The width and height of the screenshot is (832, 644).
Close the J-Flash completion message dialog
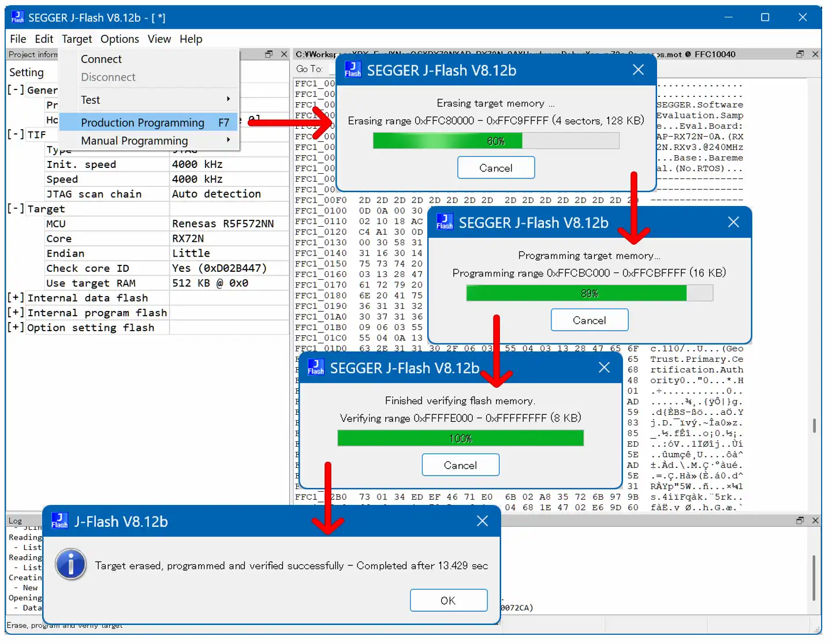tap(482, 521)
